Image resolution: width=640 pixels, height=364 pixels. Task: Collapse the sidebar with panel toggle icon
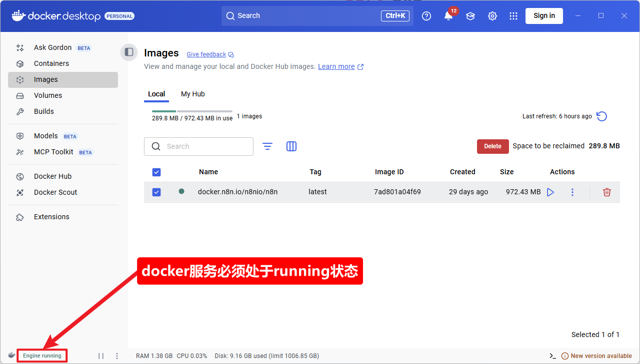click(129, 52)
